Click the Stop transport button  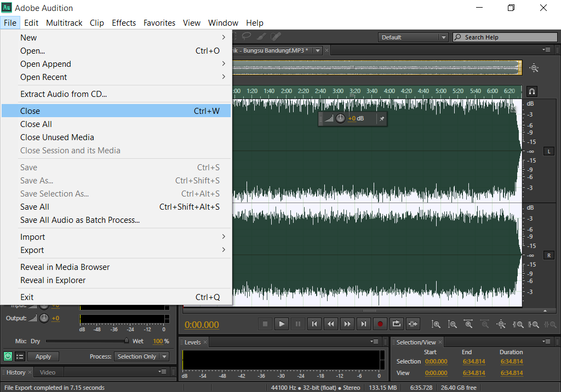265,324
